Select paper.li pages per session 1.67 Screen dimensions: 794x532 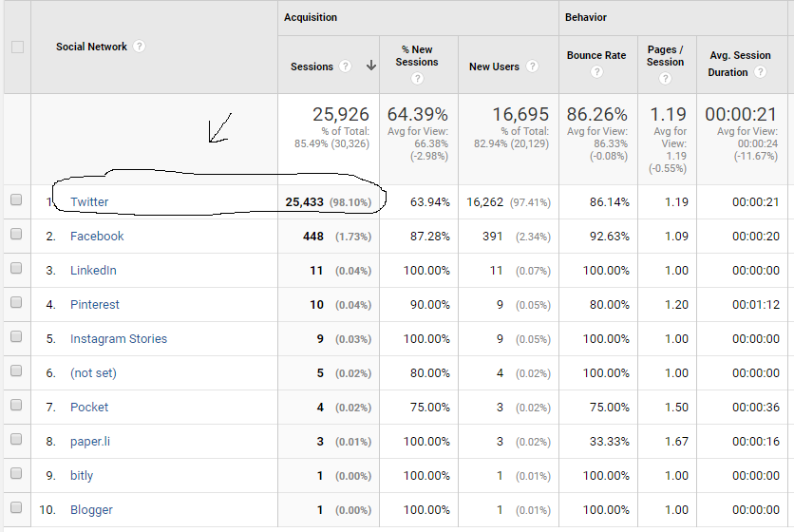[676, 442]
